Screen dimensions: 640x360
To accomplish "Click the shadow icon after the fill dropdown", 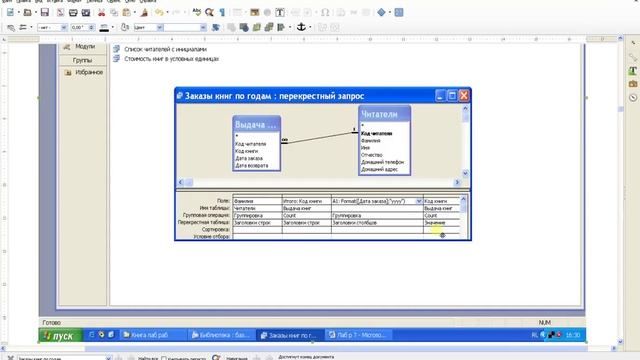I will tap(216, 27).
